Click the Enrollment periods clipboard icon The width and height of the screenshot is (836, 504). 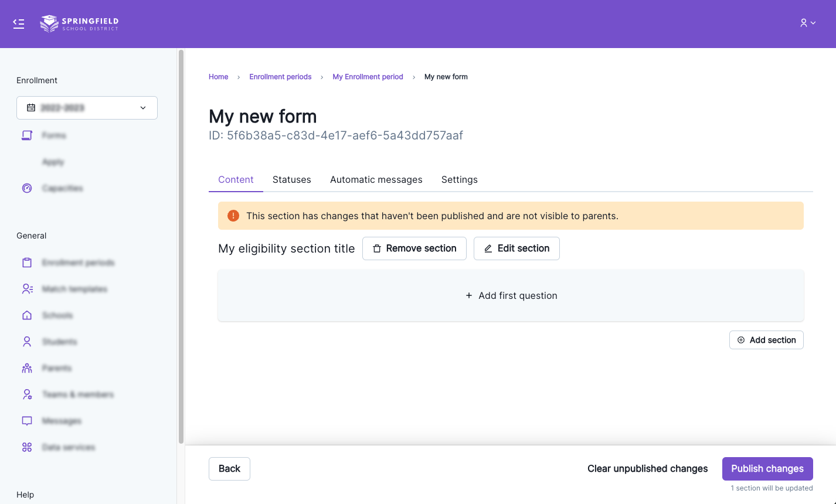pyautogui.click(x=27, y=263)
